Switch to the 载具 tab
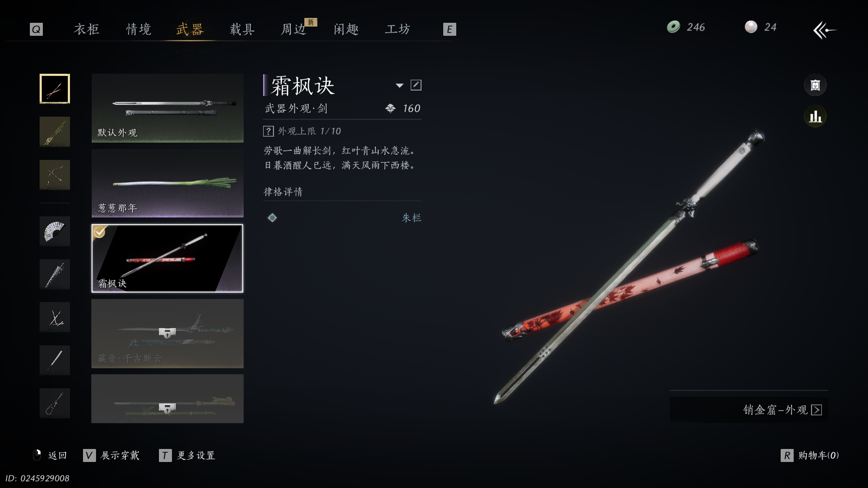This screenshot has height=488, width=868. tap(242, 29)
